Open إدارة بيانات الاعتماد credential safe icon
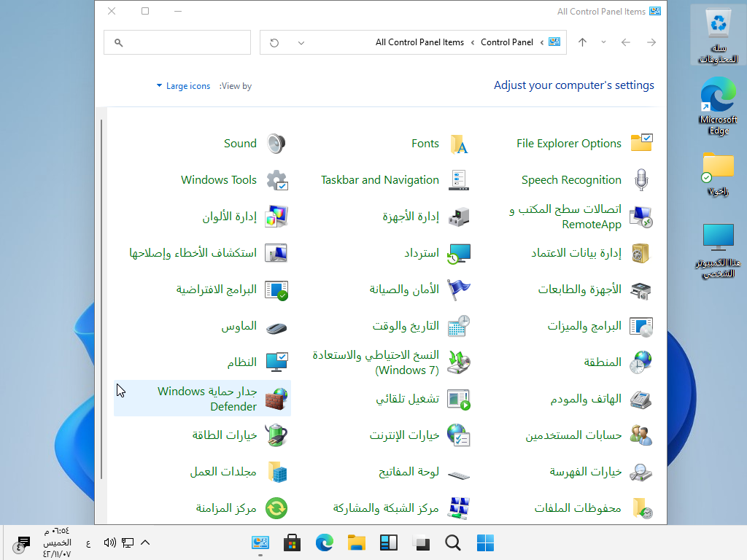 [x=641, y=253]
